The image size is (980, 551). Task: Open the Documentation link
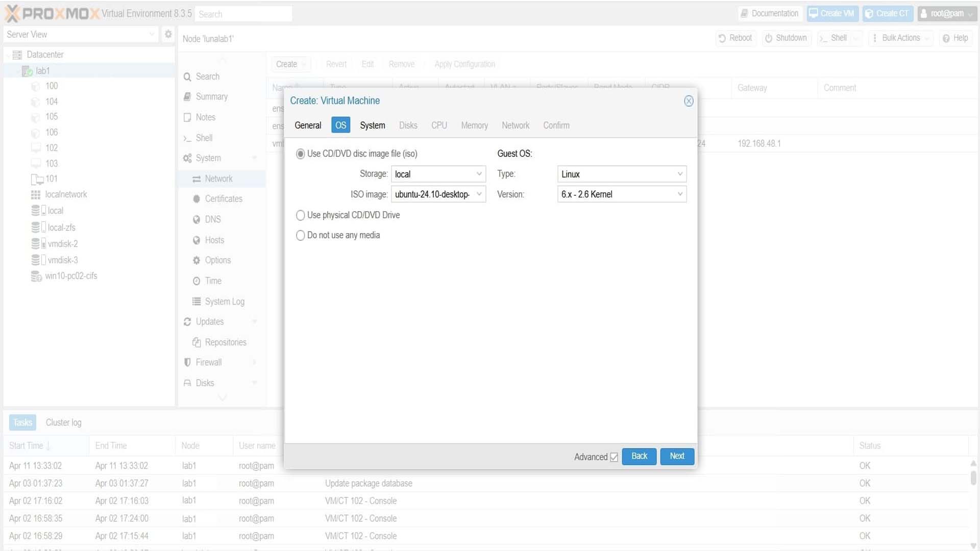[x=770, y=14]
